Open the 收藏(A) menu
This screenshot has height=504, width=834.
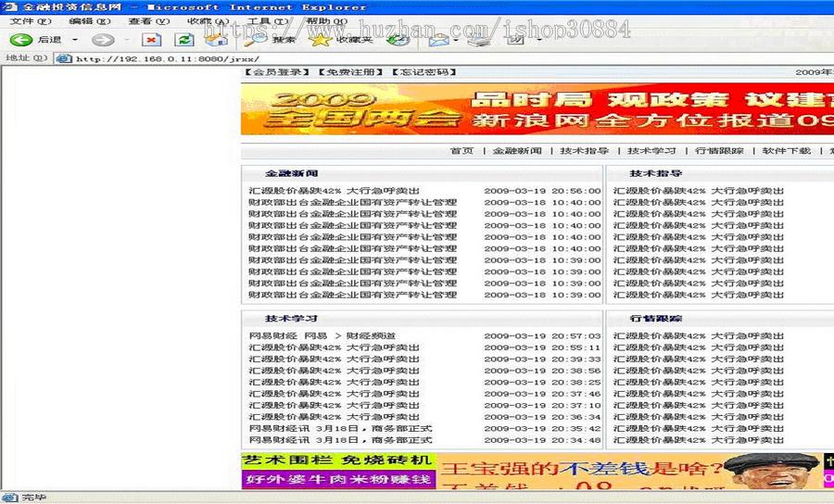208,21
